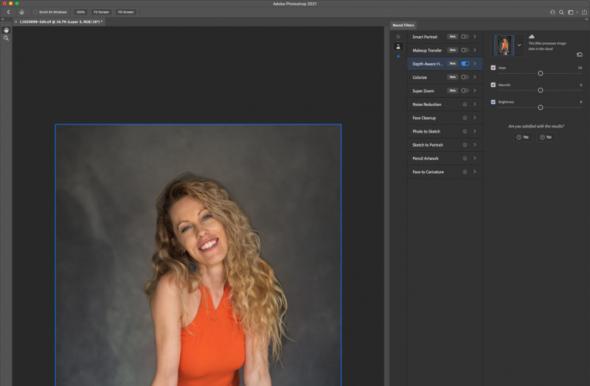Open dropdown chevron next to preview thumbnail
This screenshot has width=590, height=386.
[519, 45]
